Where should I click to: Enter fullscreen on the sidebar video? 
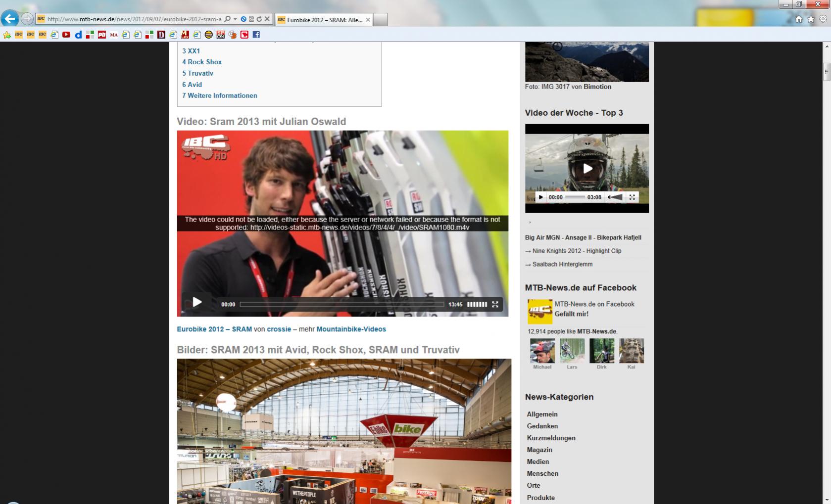(x=632, y=197)
